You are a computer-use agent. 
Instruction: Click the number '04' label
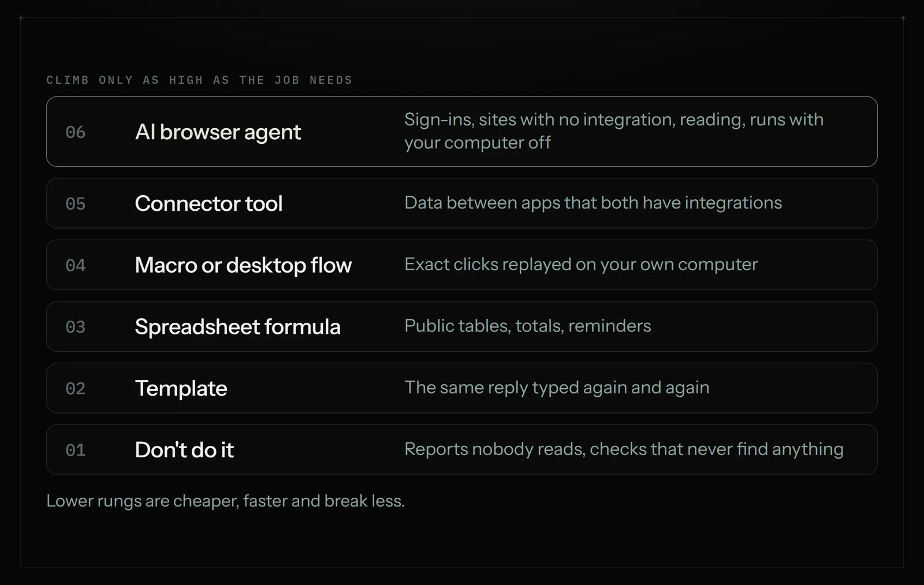(x=76, y=265)
